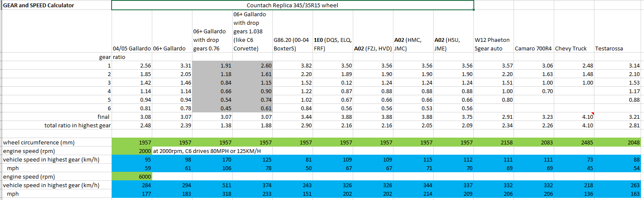Select the 'Chevy Truck' header cell
This screenshot has width=644, height=200.
point(574,31)
